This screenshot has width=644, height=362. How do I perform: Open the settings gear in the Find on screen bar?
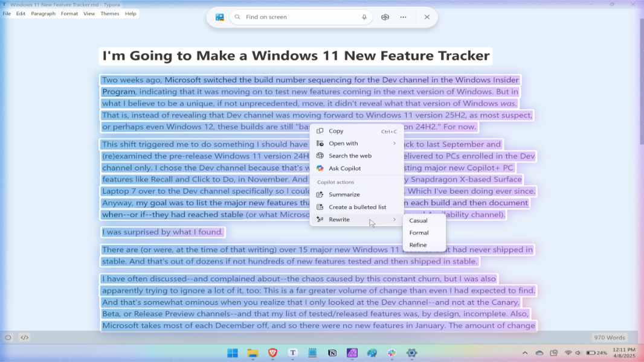(x=385, y=17)
